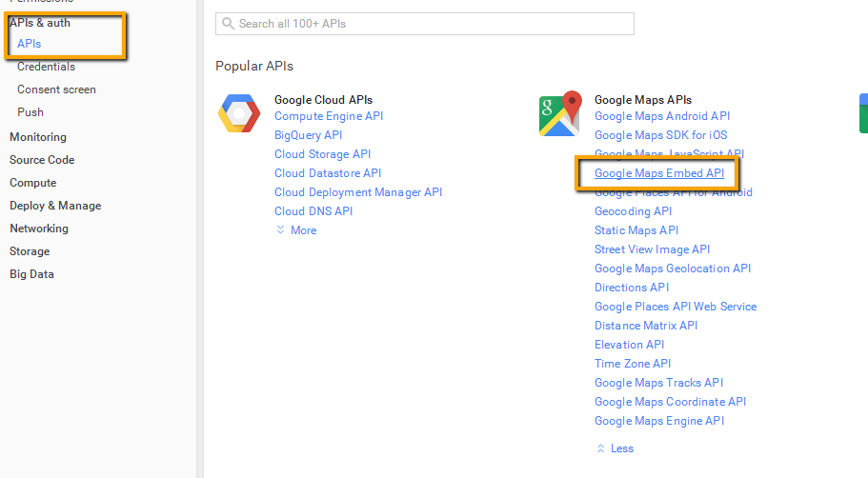868x478 pixels.
Task: Open Google Maps SDK for iOS link
Action: 661,135
